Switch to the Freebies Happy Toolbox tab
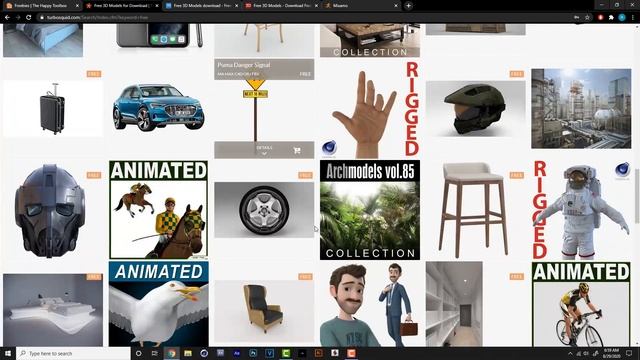640x360 pixels. (41, 6)
